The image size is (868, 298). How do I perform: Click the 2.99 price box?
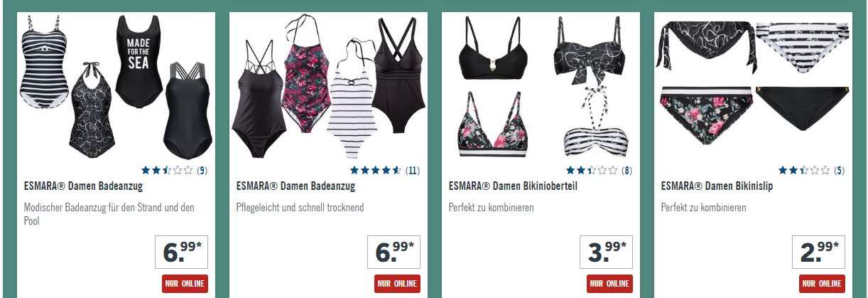(x=818, y=252)
